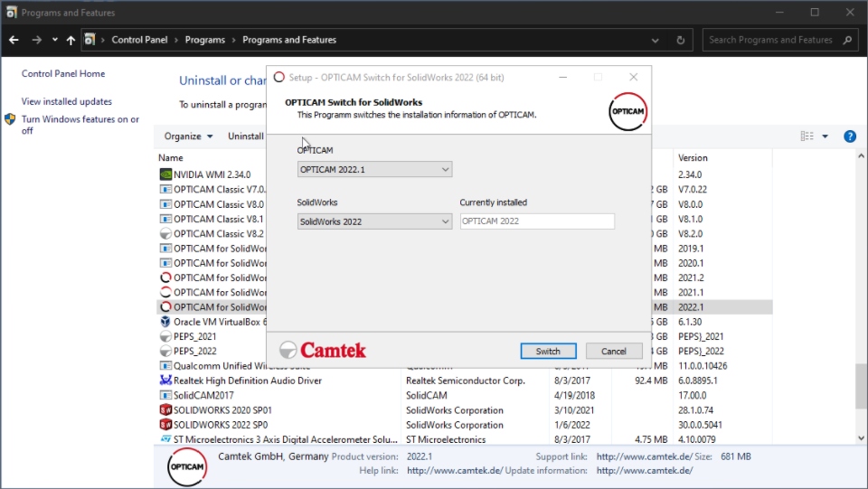
Task: Click the highlighted OPTICAM 2022.1 row icon
Action: pyautogui.click(x=165, y=307)
